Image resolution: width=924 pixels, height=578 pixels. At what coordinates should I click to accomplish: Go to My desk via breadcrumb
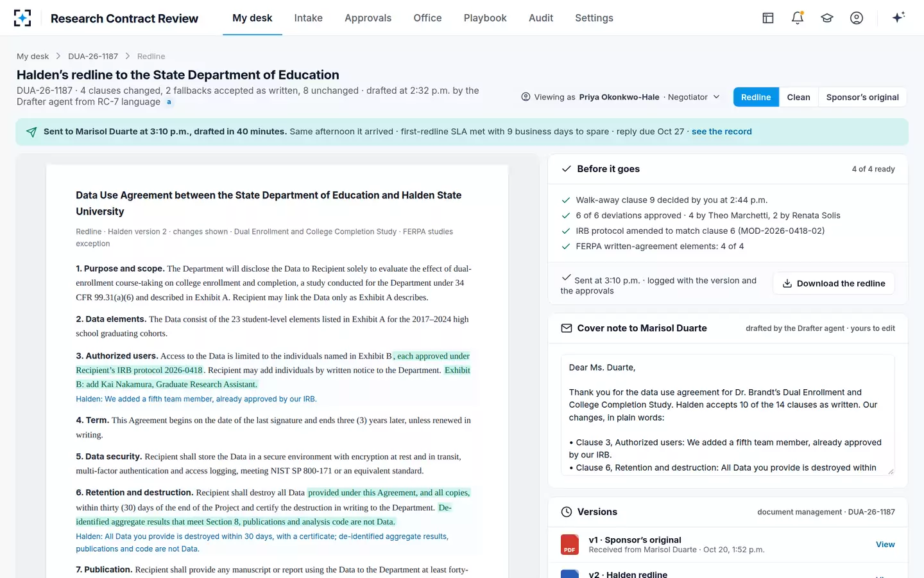(x=33, y=57)
